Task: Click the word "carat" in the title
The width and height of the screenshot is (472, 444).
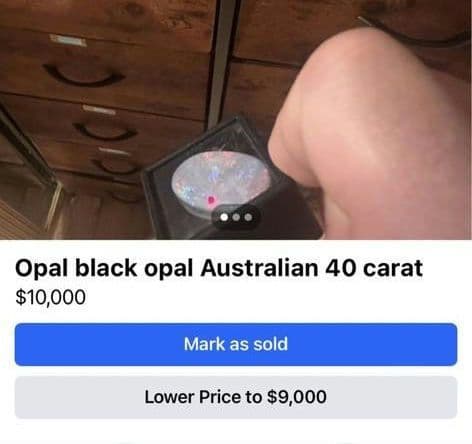Action: click(393, 268)
